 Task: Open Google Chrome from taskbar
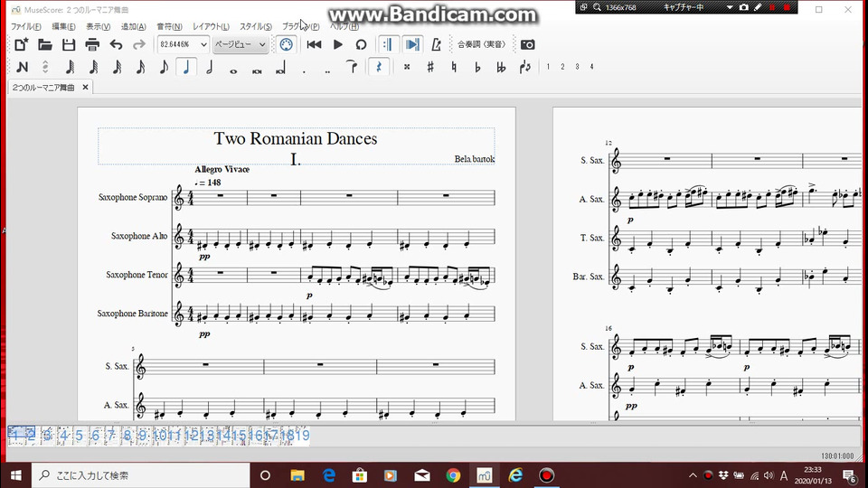[x=453, y=475]
